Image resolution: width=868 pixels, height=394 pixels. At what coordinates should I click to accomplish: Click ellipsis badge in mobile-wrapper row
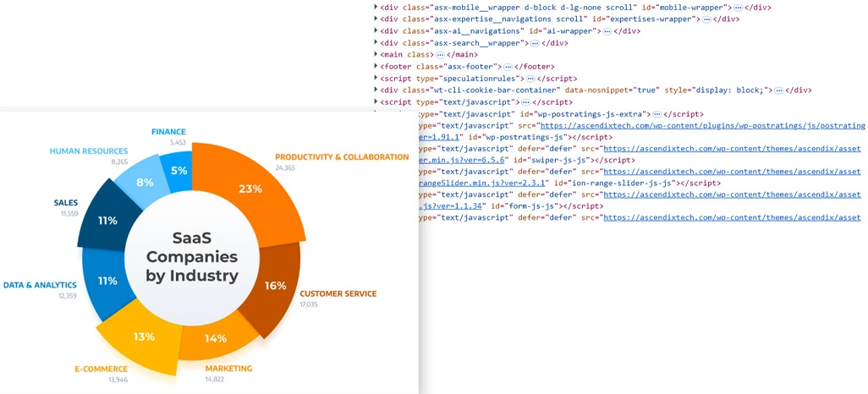[x=738, y=8]
